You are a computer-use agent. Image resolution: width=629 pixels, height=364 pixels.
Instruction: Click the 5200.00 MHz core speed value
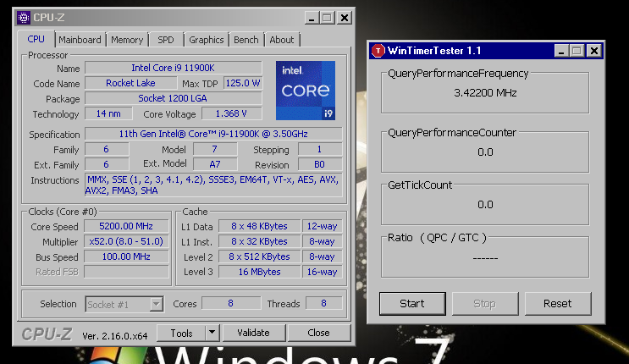tap(126, 226)
